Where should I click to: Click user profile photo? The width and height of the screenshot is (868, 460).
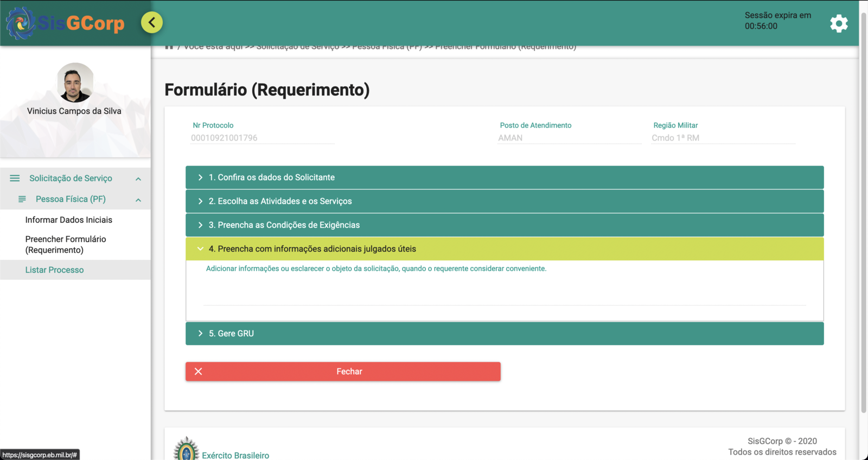(x=75, y=82)
